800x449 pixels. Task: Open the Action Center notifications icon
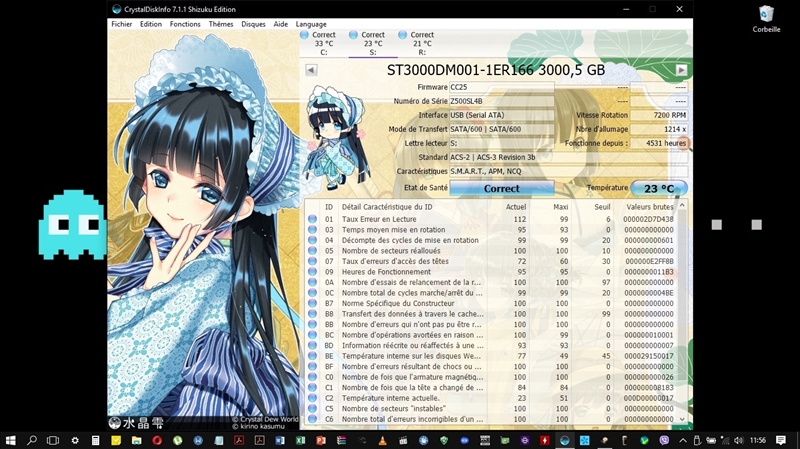click(781, 440)
